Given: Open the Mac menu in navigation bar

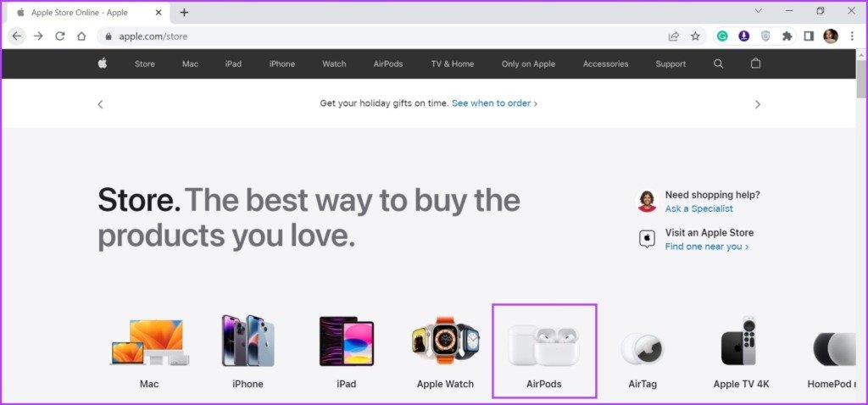Looking at the screenshot, I should [x=190, y=64].
